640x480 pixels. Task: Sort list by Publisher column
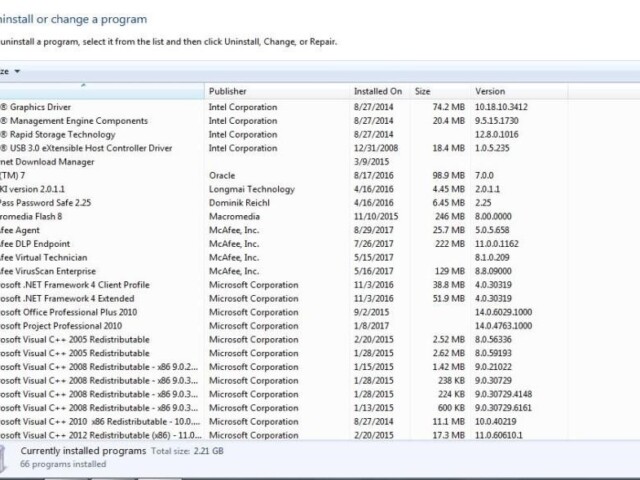pyautogui.click(x=275, y=91)
